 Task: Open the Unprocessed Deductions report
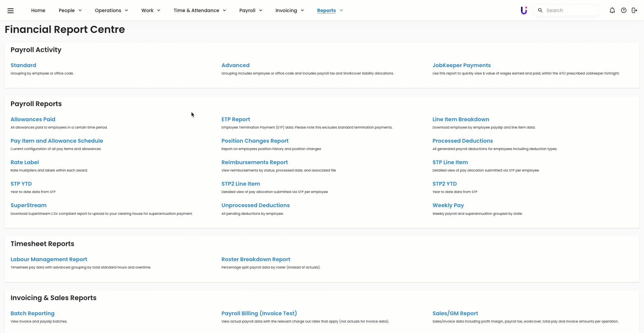(255, 205)
